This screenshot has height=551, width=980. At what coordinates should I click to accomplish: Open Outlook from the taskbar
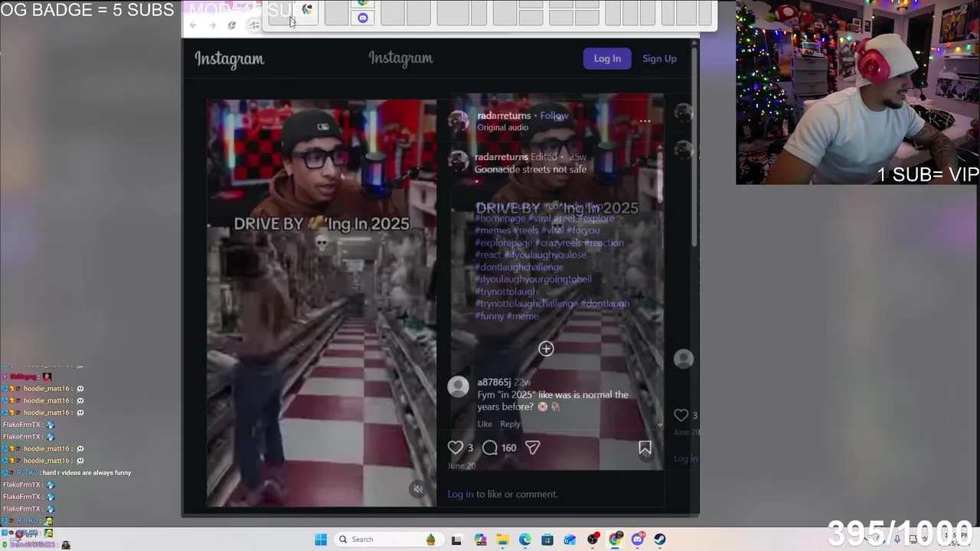click(x=570, y=540)
